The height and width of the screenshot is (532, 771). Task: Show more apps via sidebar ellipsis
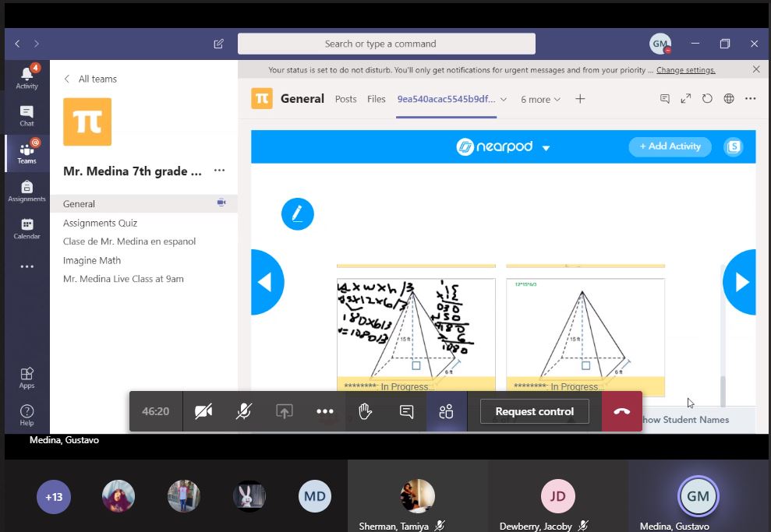27,266
